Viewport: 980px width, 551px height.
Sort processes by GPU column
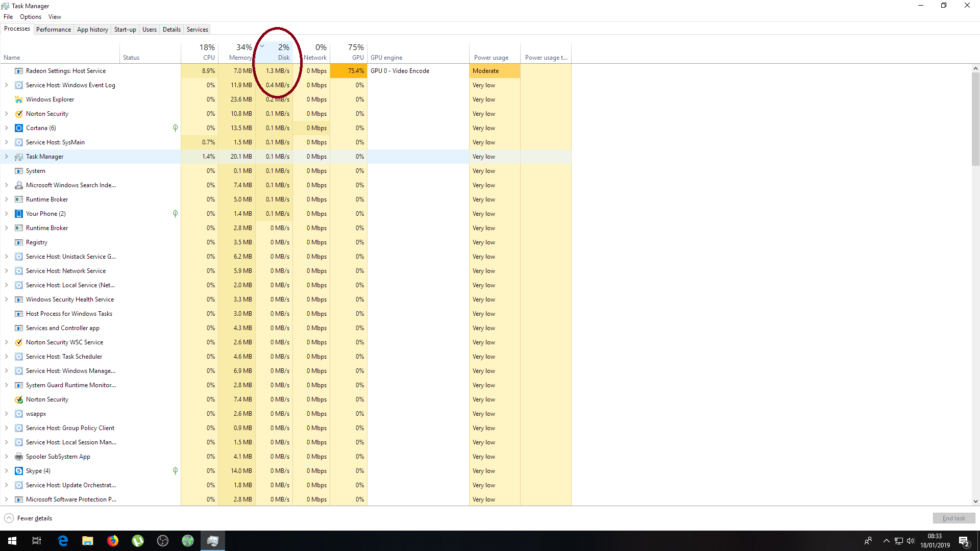pos(349,52)
